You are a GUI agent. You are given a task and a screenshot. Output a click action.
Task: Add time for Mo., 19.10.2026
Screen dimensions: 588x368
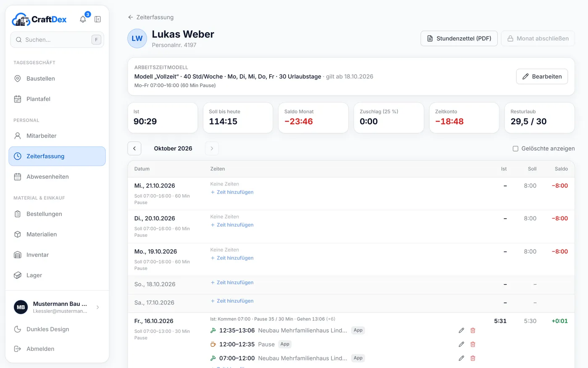point(232,258)
